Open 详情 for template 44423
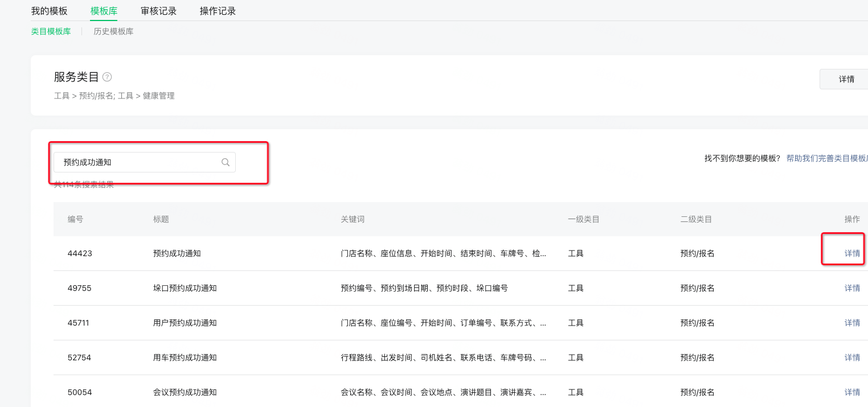The width and height of the screenshot is (868, 407). [x=852, y=253]
